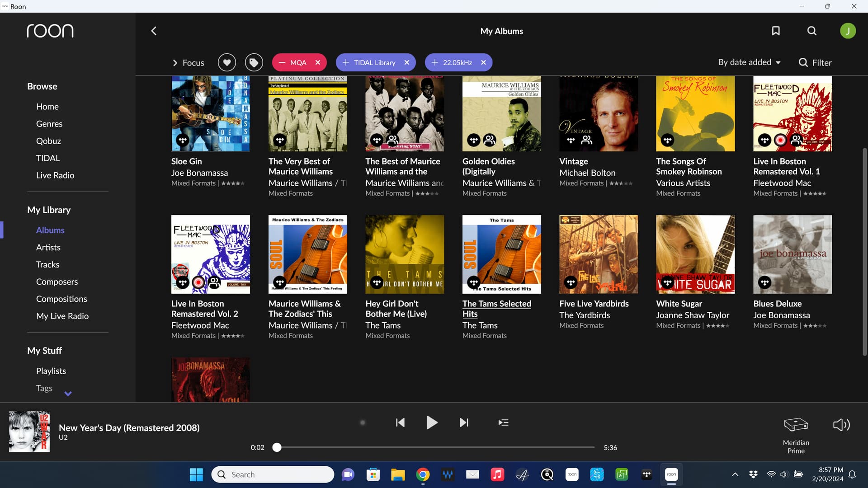
Task: Select Composers in My Library
Action: pyautogui.click(x=57, y=282)
